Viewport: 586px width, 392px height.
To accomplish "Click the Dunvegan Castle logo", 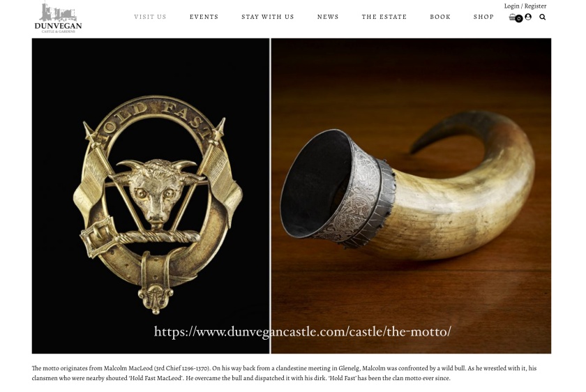I will point(58,17).
